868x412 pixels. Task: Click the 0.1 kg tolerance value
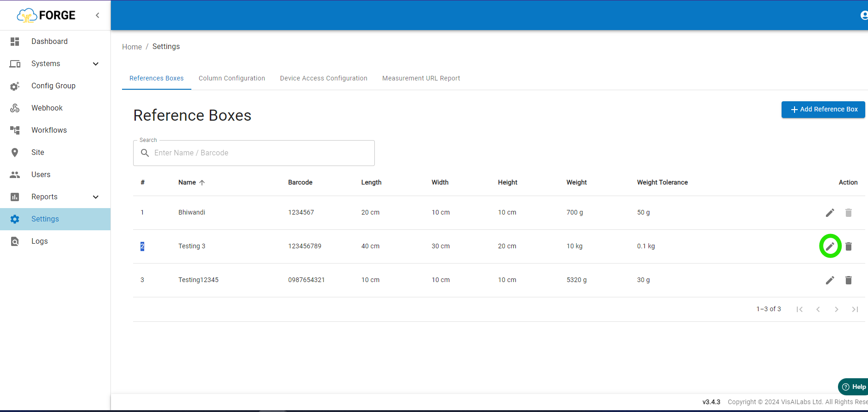[x=646, y=246]
